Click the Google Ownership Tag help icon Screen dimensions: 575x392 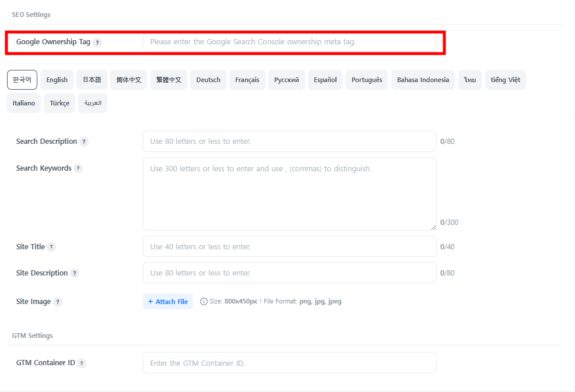(x=97, y=43)
